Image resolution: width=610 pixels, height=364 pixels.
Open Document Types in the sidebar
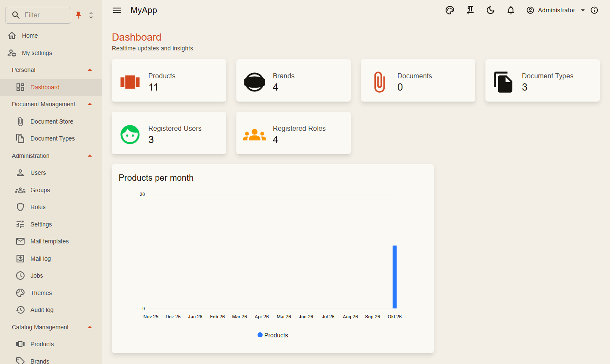tap(51, 138)
